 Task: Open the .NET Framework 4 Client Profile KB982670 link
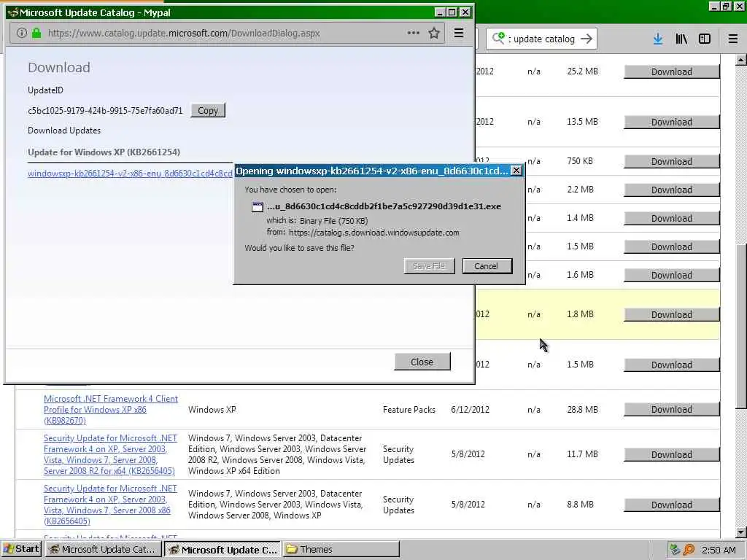coord(111,410)
